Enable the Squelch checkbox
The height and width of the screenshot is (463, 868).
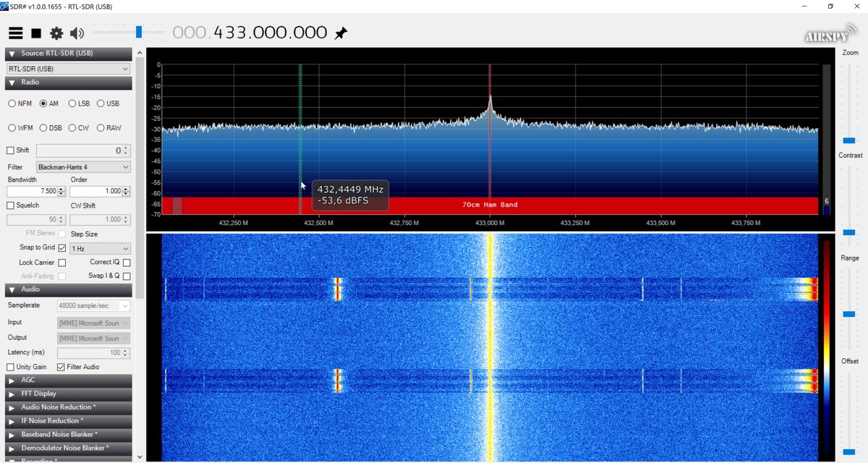point(10,205)
